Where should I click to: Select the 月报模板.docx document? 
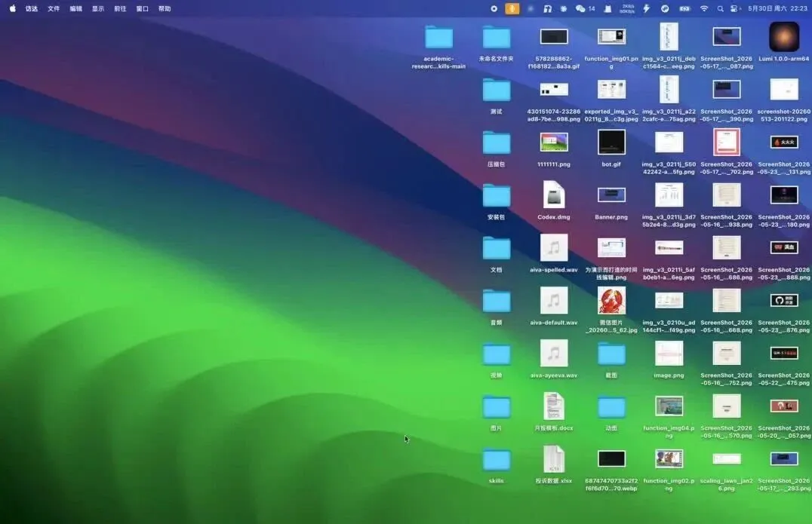click(x=554, y=406)
